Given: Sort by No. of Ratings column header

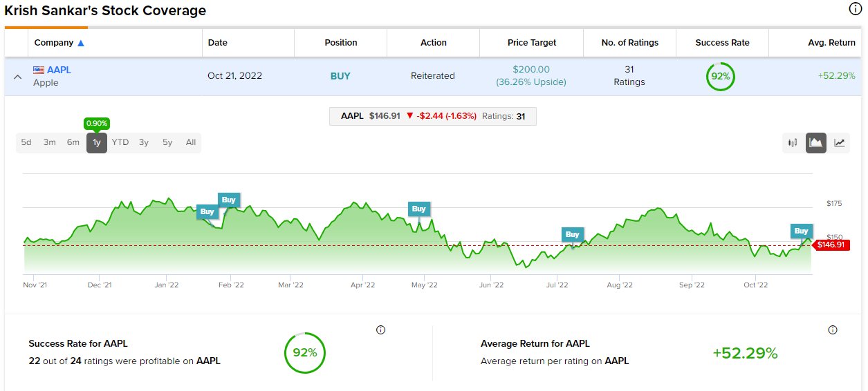Looking at the screenshot, I should click(629, 43).
